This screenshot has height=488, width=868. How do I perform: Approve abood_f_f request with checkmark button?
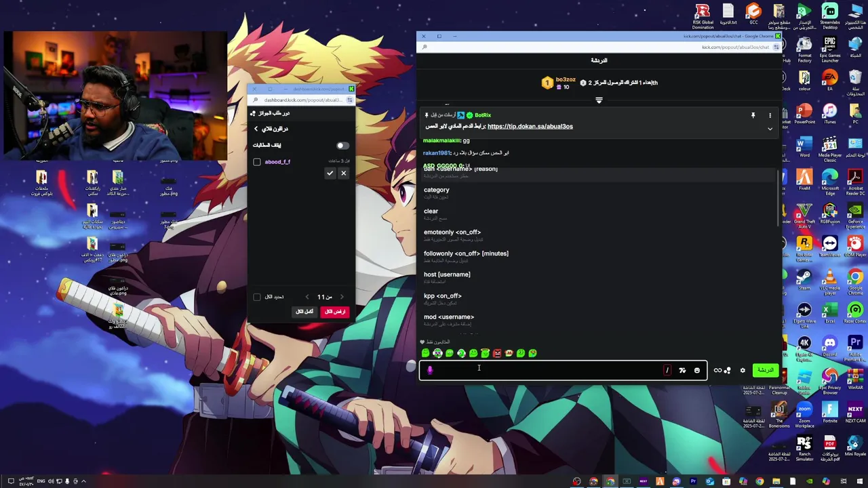coord(330,174)
